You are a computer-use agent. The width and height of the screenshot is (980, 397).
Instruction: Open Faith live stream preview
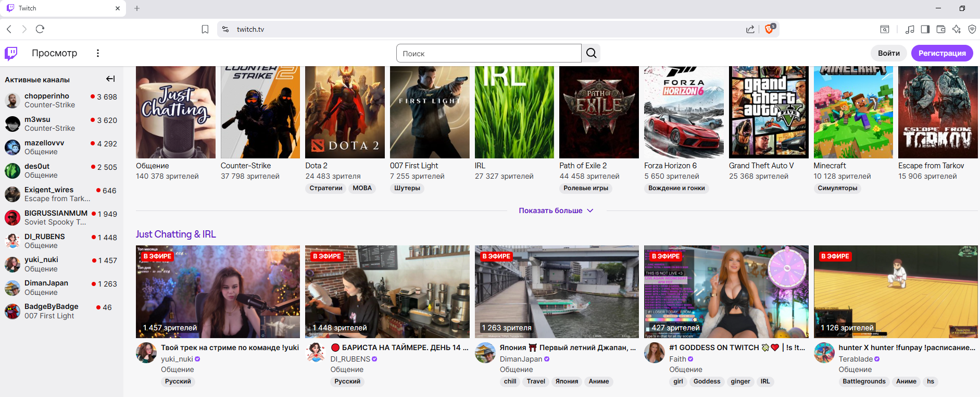click(x=726, y=292)
